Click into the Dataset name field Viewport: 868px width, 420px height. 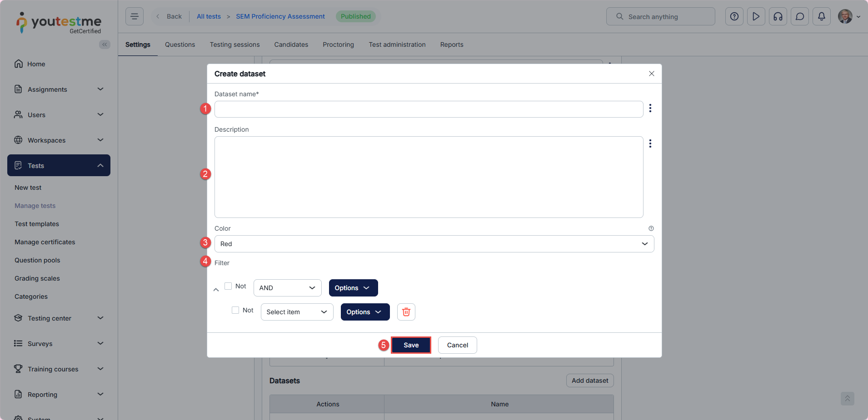429,109
